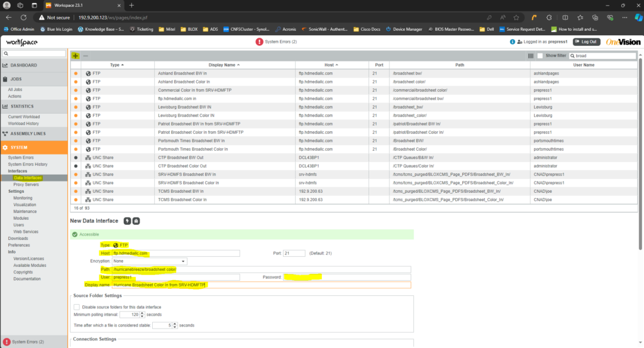Click the minus remove interface icon

point(86,56)
